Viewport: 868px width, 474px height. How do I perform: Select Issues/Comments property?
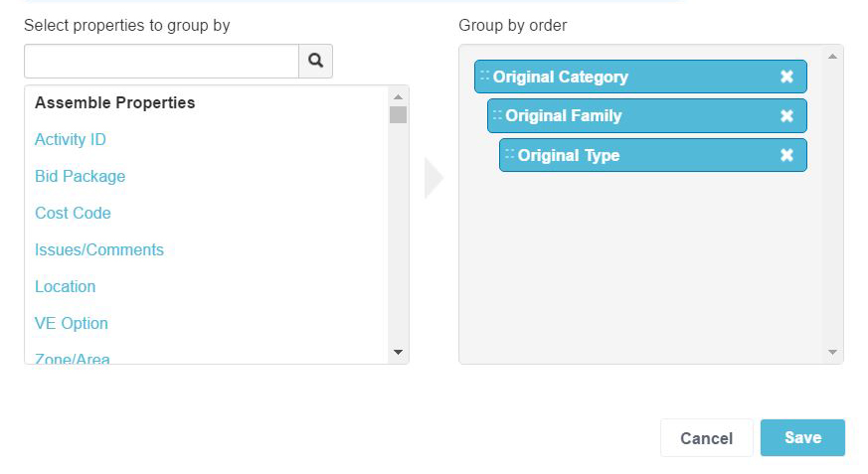click(99, 249)
